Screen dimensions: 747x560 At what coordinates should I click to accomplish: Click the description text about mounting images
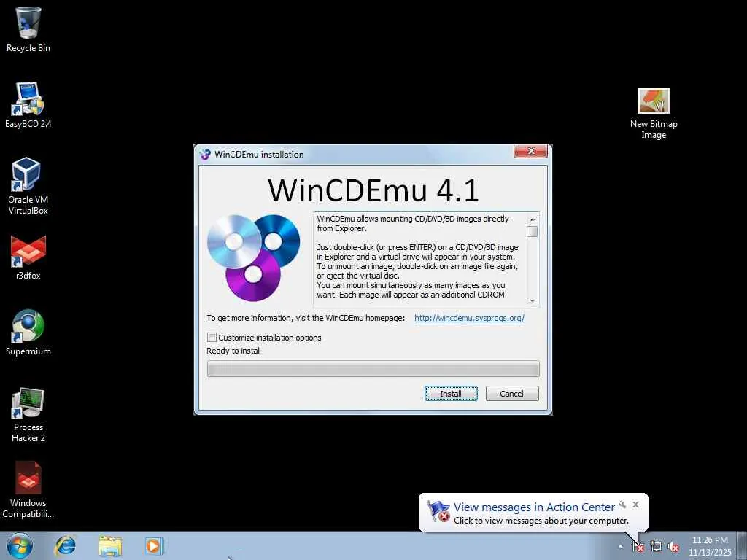coord(417,257)
